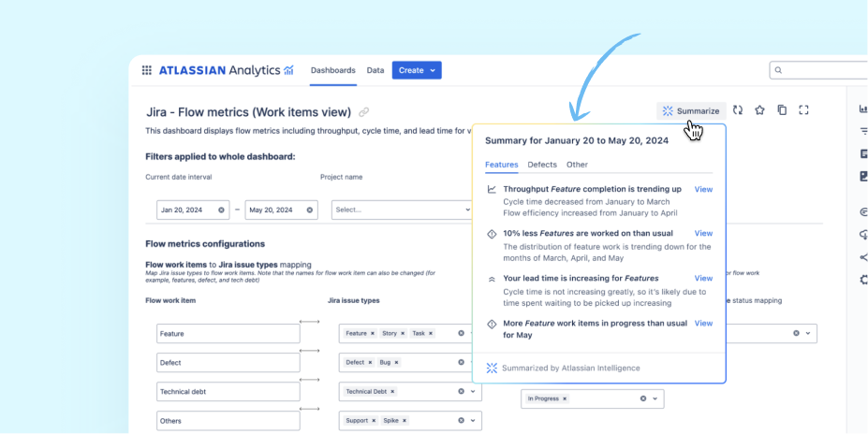Click the Jan 20, 2024 start date field
The width and height of the screenshot is (868, 434).
coord(193,210)
